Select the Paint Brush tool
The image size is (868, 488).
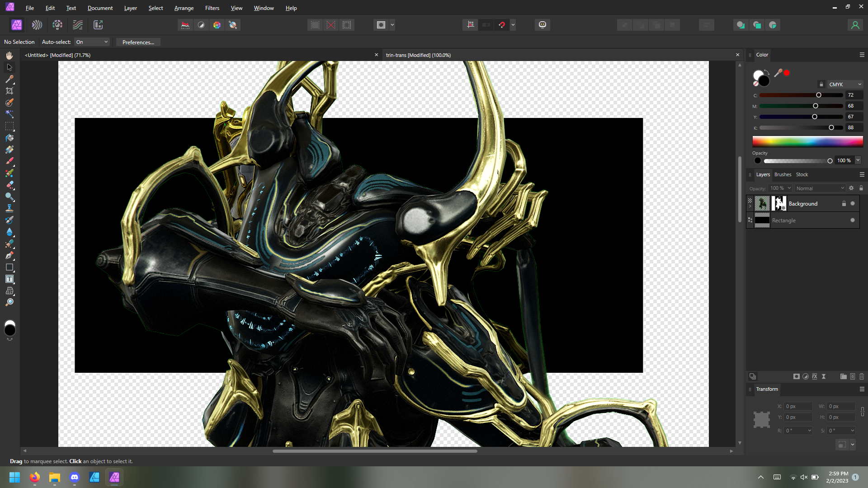[9, 161]
